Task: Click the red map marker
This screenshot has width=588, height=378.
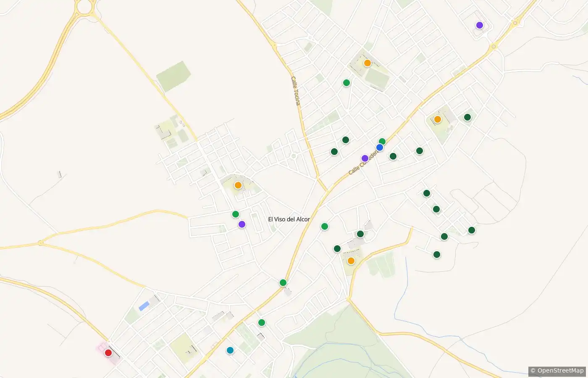Action: (108, 353)
